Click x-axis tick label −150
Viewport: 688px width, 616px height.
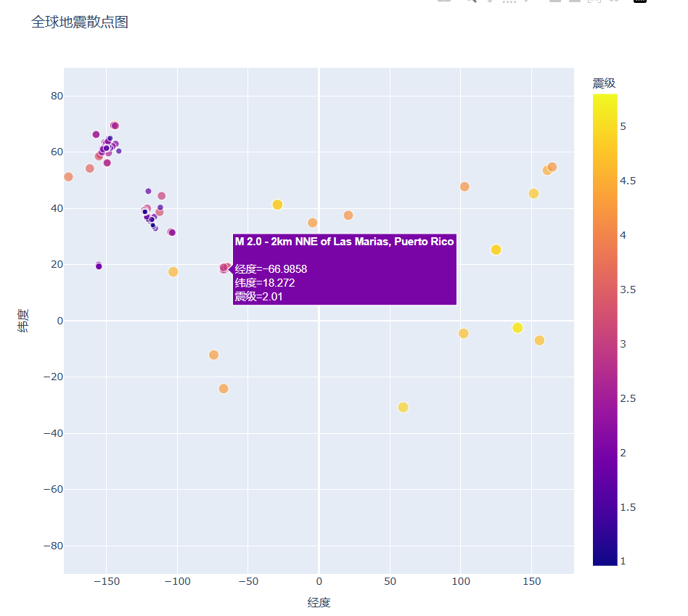107,582
